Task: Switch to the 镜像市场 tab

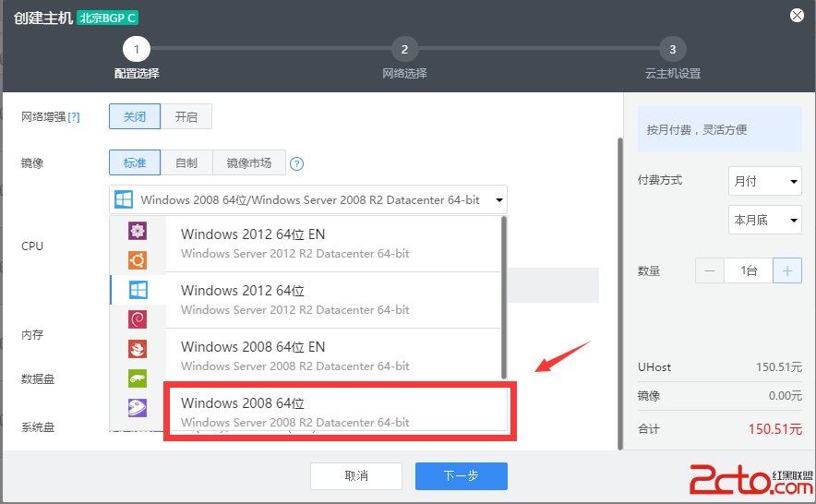Action: click(x=249, y=162)
